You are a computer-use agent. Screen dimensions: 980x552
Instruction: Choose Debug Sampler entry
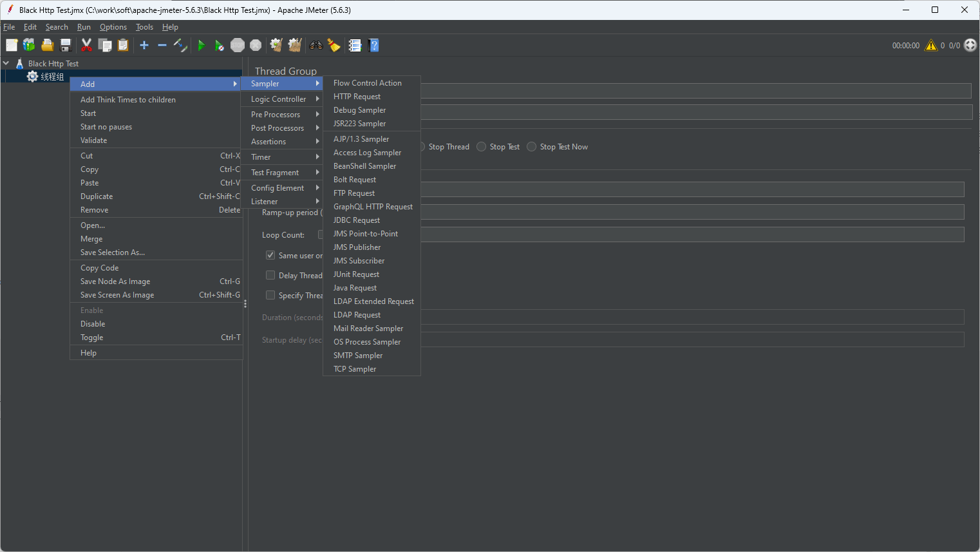pos(372,110)
